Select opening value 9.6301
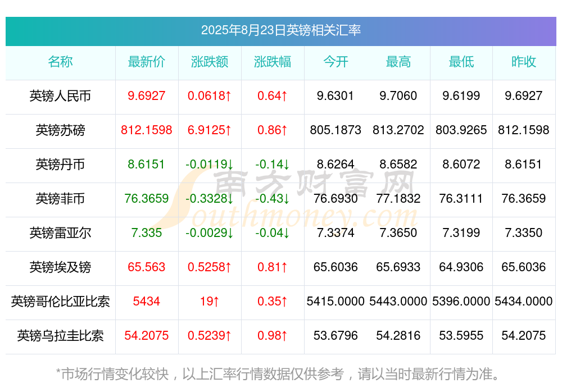Screen dimensions: 562x392 point(336,96)
